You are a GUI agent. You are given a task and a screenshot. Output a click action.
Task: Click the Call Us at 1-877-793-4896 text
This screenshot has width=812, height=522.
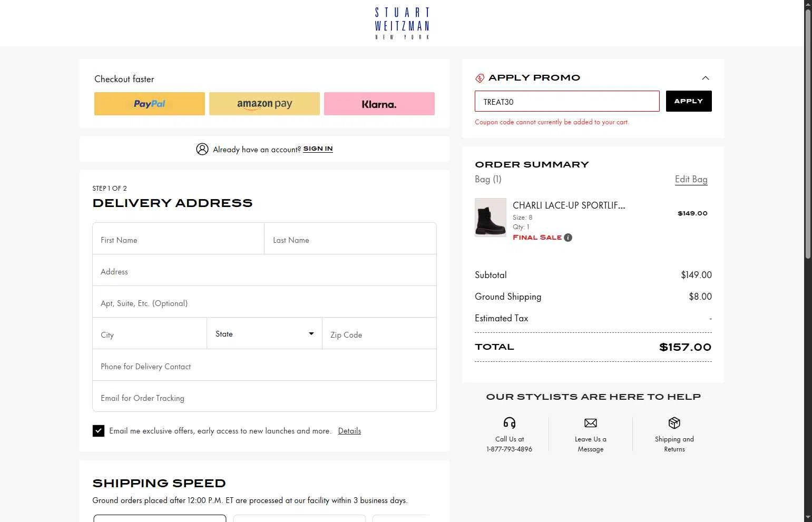click(510, 444)
